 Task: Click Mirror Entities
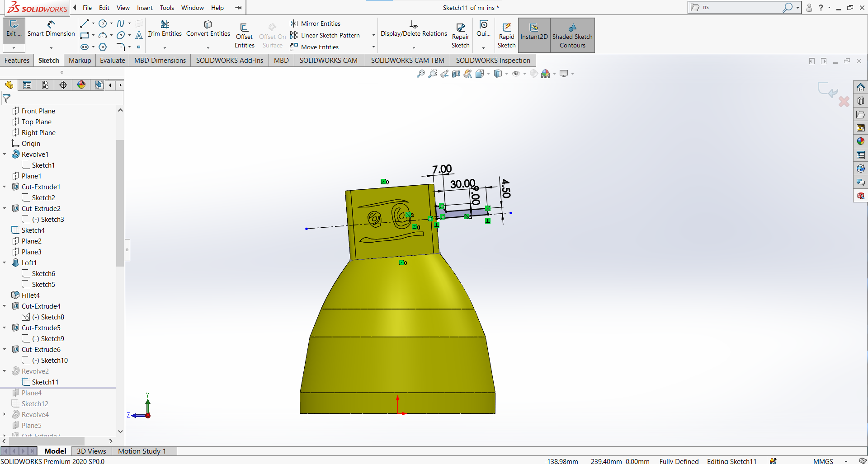point(316,23)
